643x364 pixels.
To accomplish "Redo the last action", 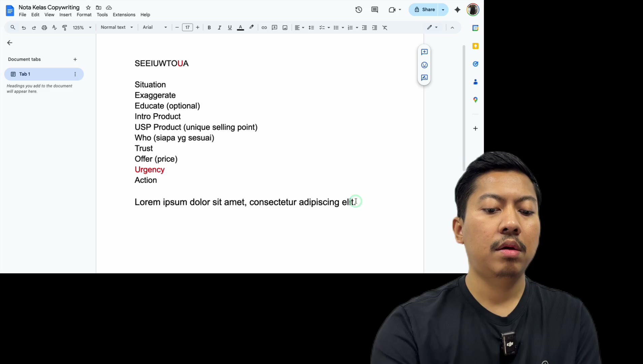I will (34, 28).
